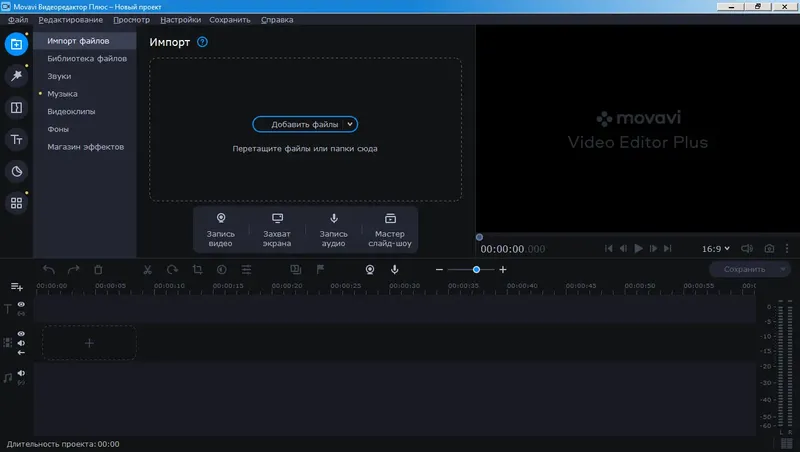The image size is (800, 452).
Task: Start webcam video recording (Запись видео)
Action: pos(221,230)
